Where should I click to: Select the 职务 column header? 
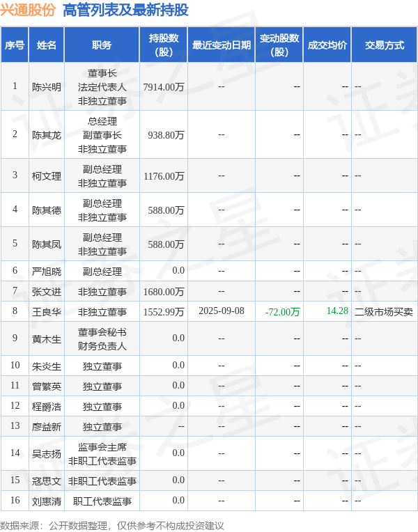point(102,45)
